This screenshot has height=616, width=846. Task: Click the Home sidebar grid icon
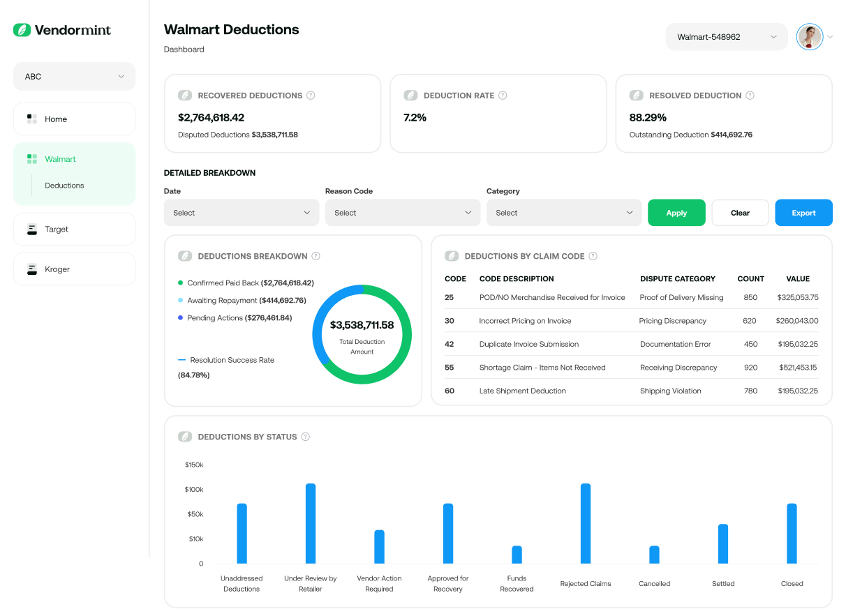pos(31,119)
